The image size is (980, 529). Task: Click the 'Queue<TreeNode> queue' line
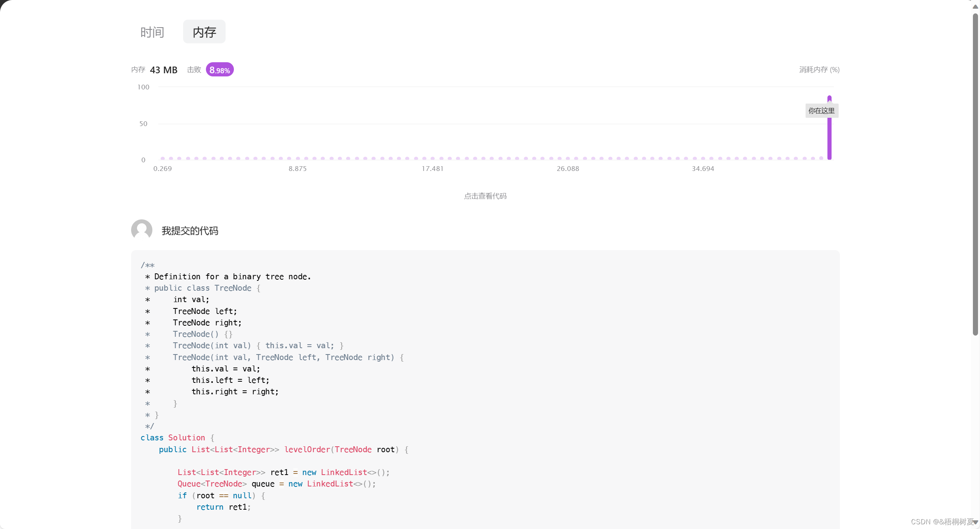(x=276, y=484)
